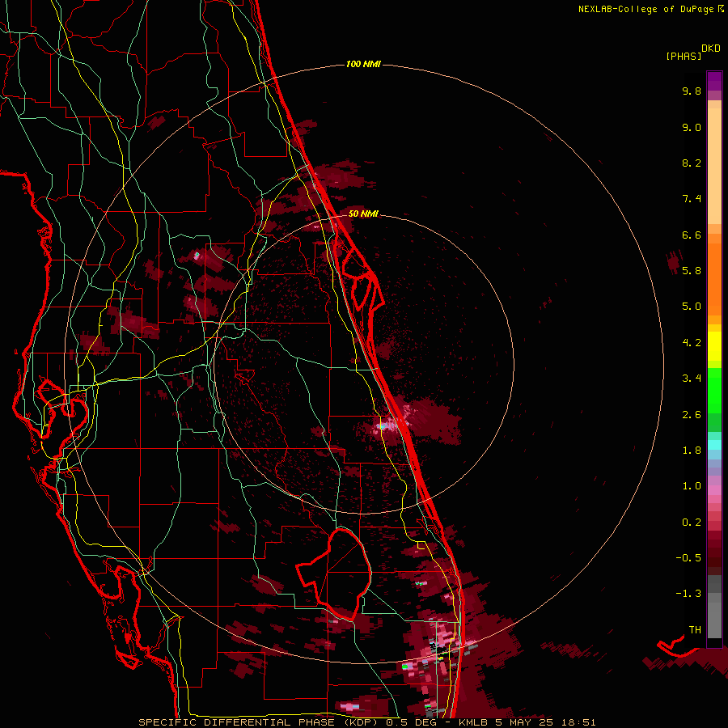The image size is (728, 728).
Task: Select the 9.0 value on the color scale
Action: [x=692, y=127]
